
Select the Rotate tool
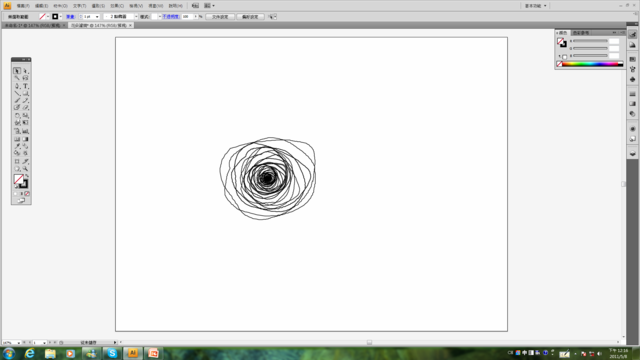17,116
